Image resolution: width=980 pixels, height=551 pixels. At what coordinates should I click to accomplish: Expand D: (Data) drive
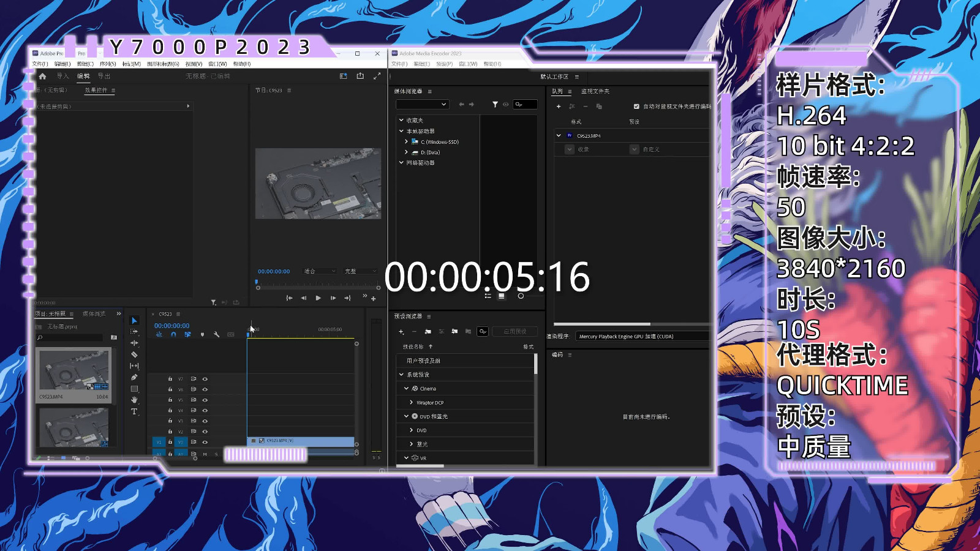(406, 152)
